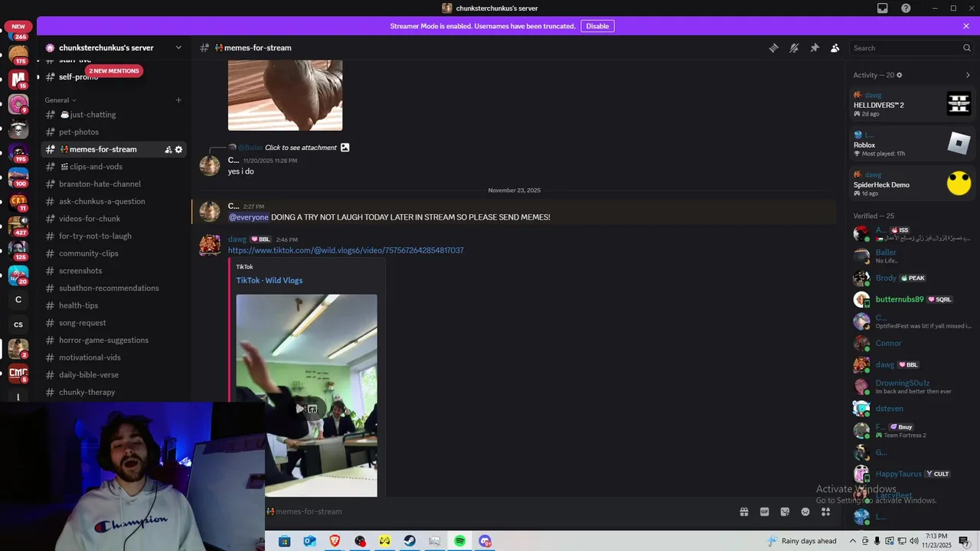The image size is (980, 551).
Task: Open the gift icon in message bar
Action: pyautogui.click(x=743, y=512)
